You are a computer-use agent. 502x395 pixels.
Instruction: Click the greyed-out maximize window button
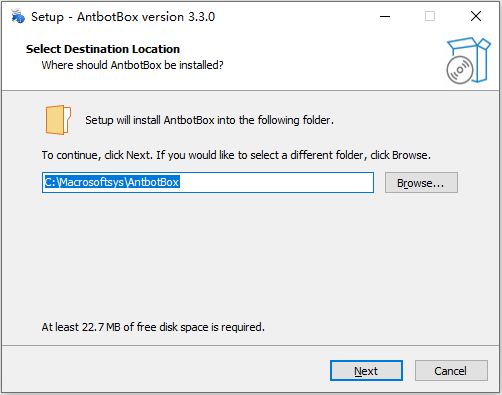(430, 16)
